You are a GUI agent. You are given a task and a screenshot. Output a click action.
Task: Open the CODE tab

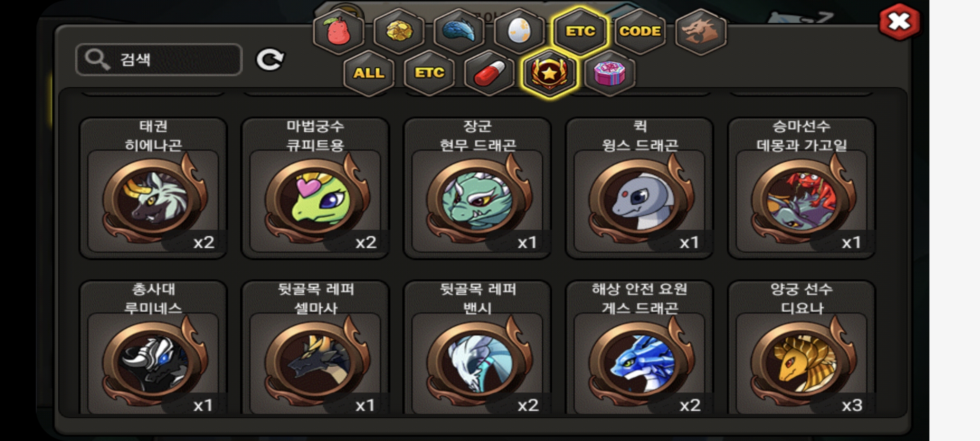(640, 31)
